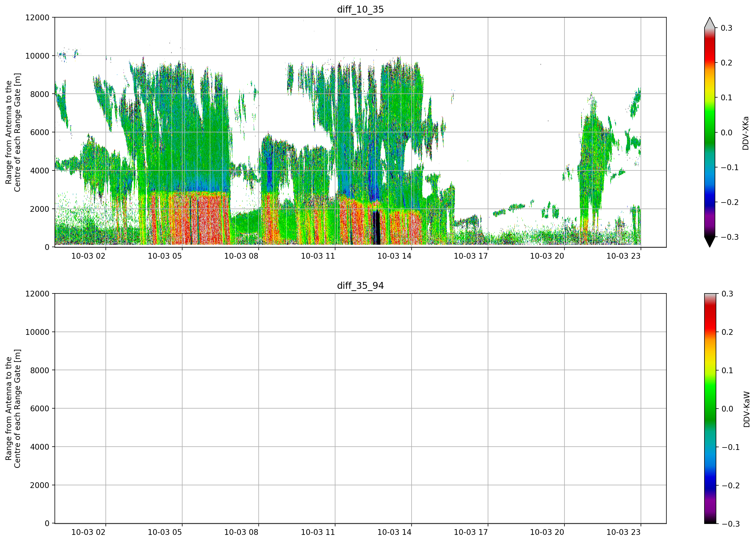Image resolution: width=756 pixels, height=542 pixels.
Task: Click the DDV-KaW colorbar gradient
Action: pos(710,409)
